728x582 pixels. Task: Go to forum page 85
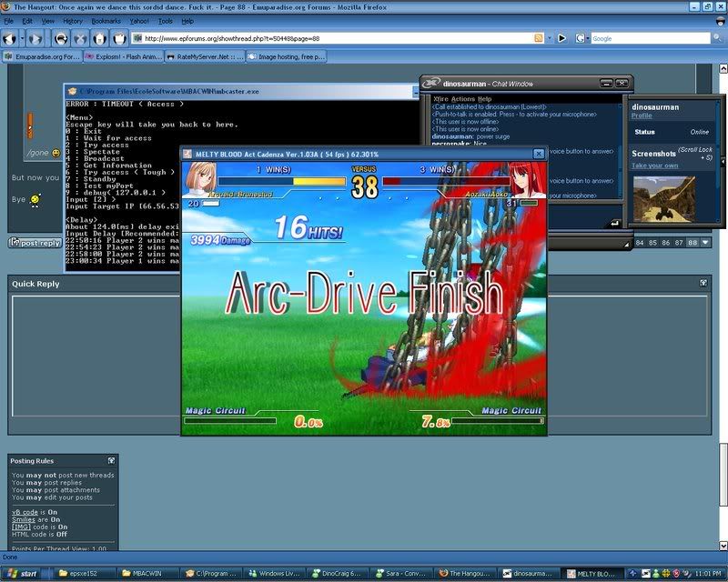click(652, 243)
